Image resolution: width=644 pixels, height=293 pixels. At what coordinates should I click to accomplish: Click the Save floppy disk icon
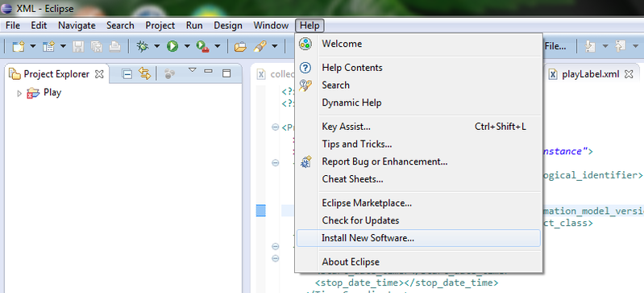pos(78,47)
